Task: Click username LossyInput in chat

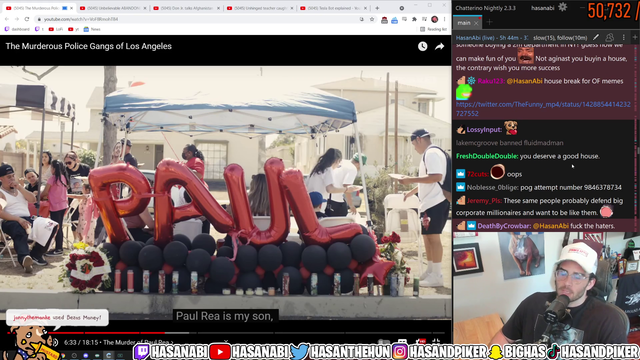Action: click(484, 130)
